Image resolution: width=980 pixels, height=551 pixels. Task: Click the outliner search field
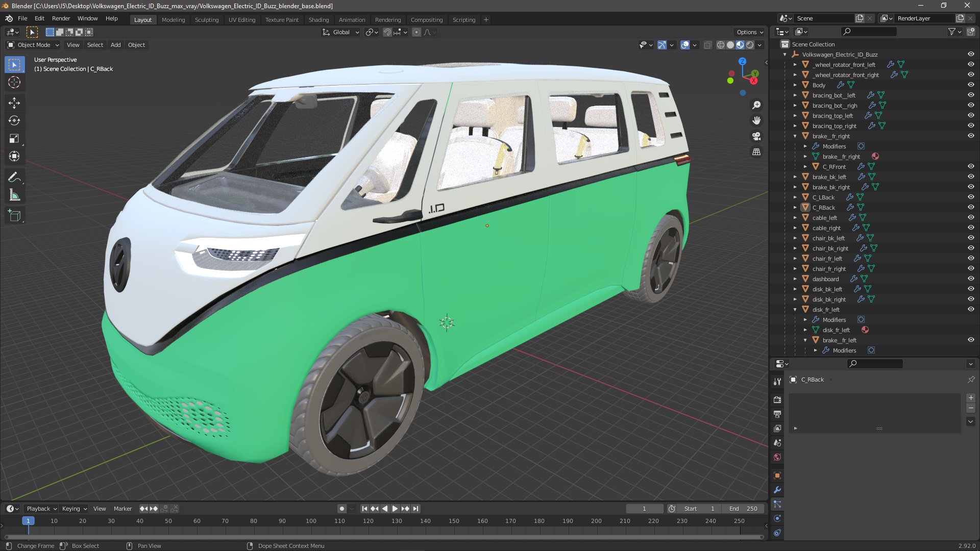(x=869, y=32)
